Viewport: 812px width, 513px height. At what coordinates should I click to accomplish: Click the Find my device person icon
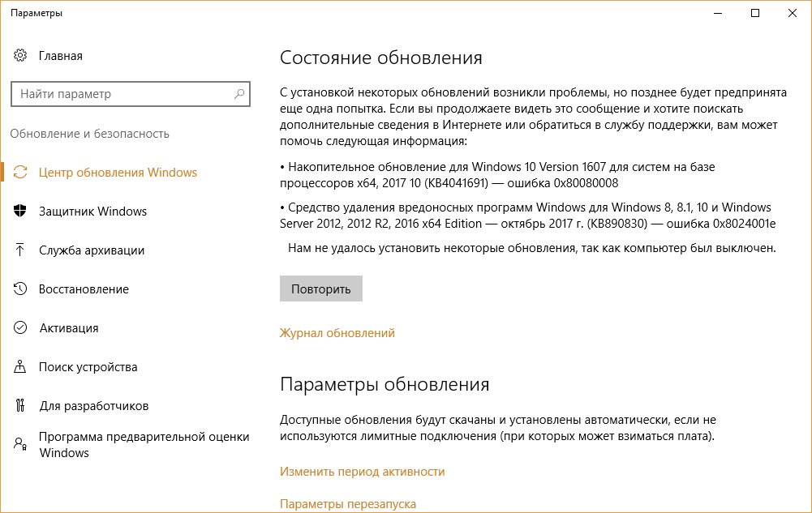[x=20, y=367]
